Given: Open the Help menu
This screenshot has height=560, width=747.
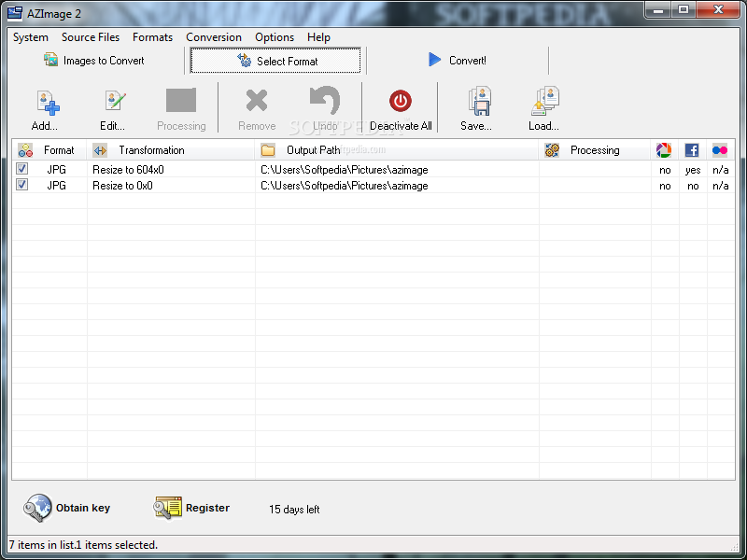Looking at the screenshot, I should (318, 37).
